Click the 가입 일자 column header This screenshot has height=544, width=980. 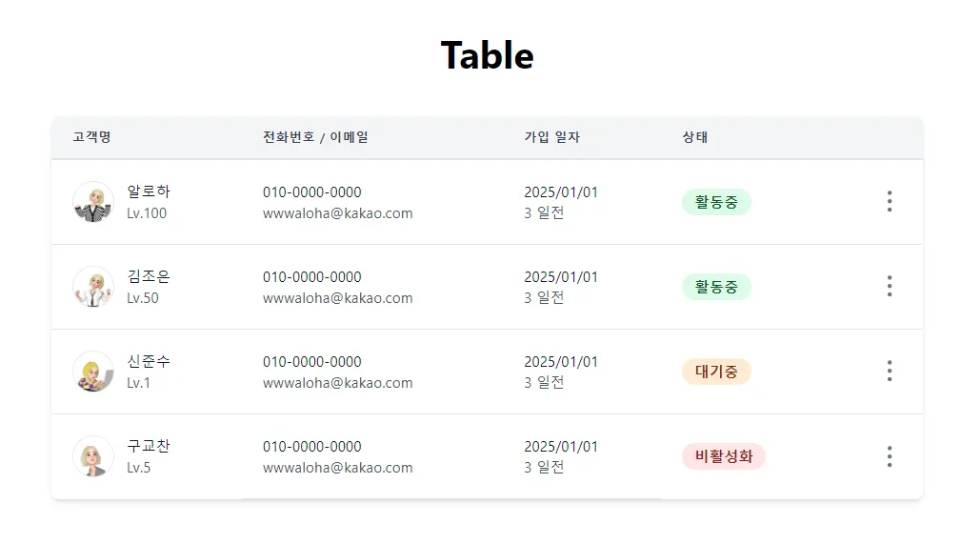(x=551, y=137)
